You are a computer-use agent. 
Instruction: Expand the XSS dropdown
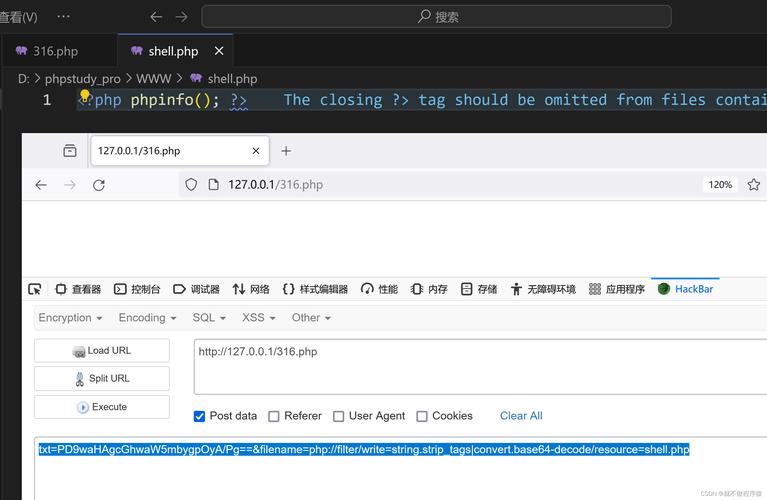[x=259, y=318]
